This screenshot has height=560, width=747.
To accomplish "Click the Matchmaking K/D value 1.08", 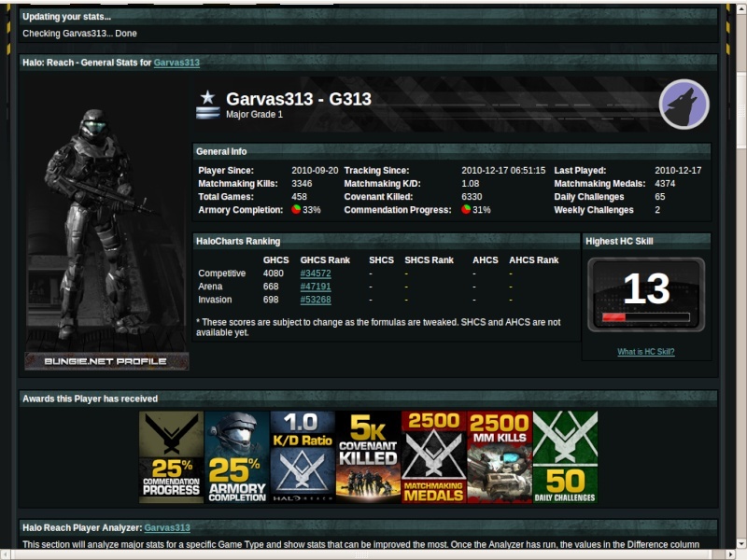I will click(471, 184).
